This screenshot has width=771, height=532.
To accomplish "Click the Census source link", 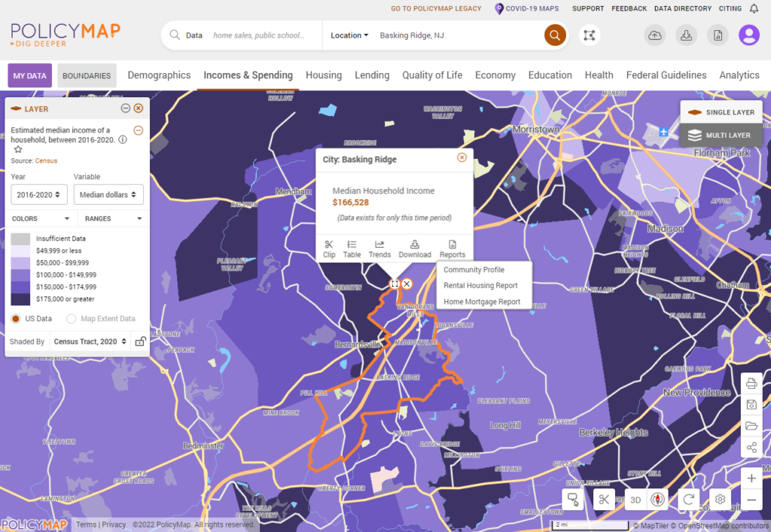I will 46,160.
